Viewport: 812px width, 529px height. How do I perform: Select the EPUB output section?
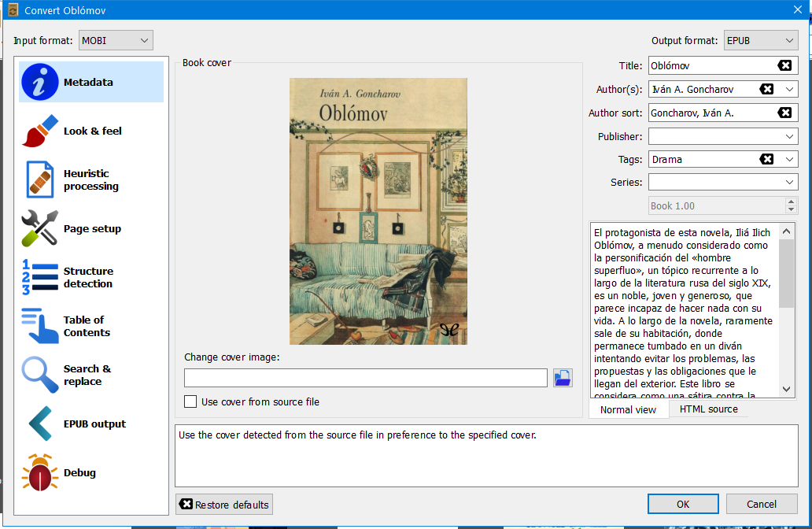(x=91, y=424)
